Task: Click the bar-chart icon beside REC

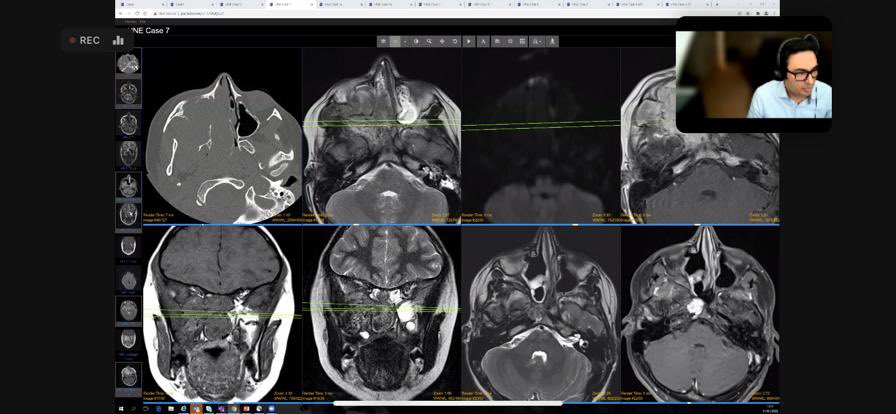Action: [x=118, y=40]
